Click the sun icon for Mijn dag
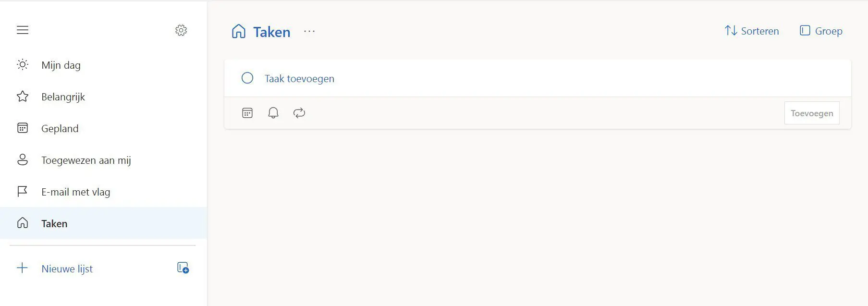Viewport: 868px width, 306px height. tap(23, 64)
